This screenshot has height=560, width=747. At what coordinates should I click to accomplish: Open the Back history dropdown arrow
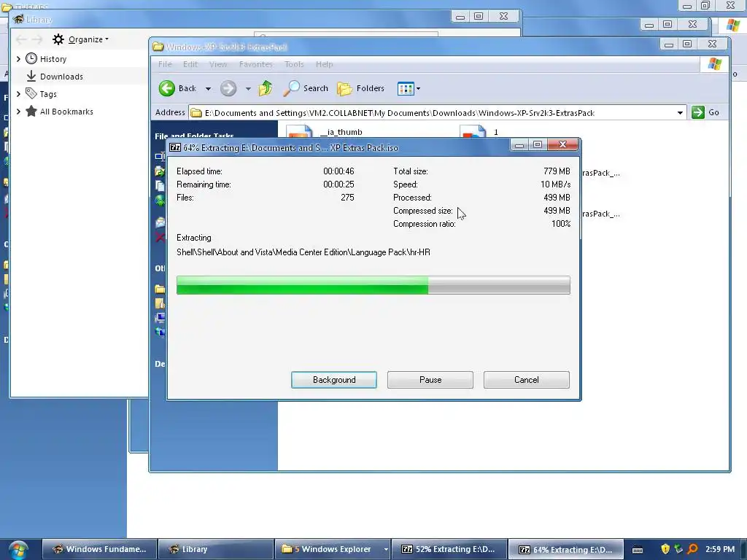coord(208,88)
